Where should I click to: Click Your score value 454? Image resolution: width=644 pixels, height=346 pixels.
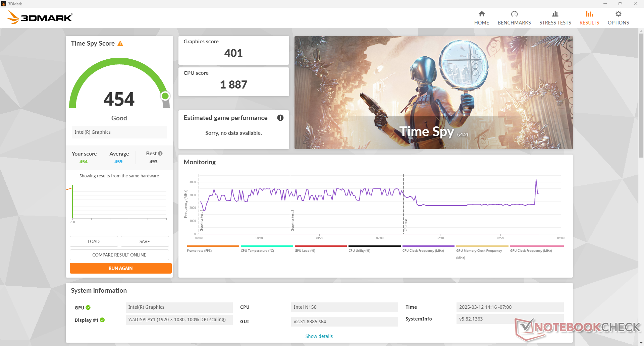84,162
